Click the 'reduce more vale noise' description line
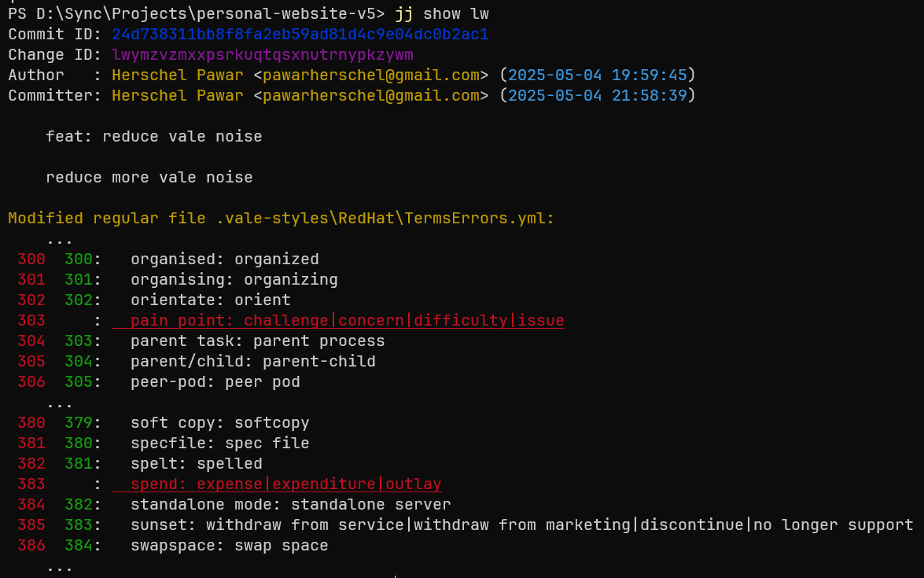 (x=149, y=178)
